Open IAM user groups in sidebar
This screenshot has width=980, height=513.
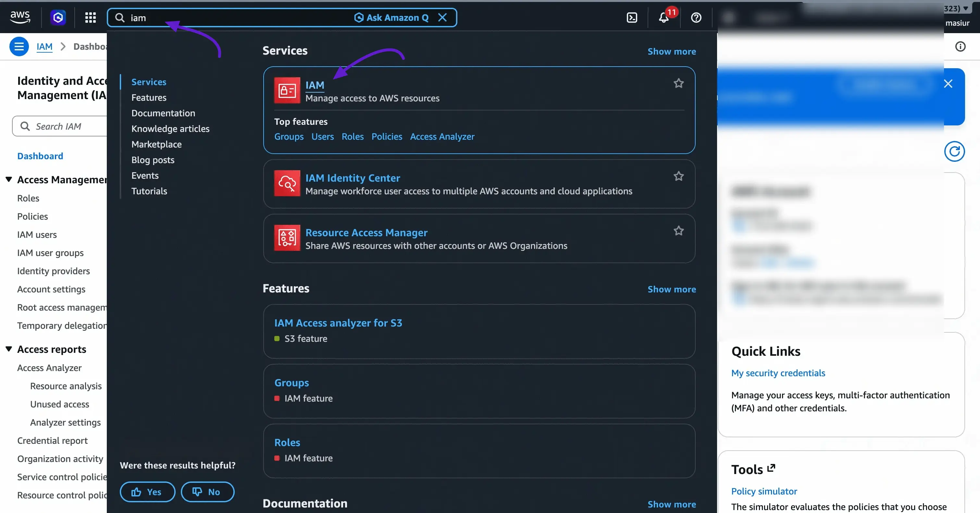(x=50, y=253)
